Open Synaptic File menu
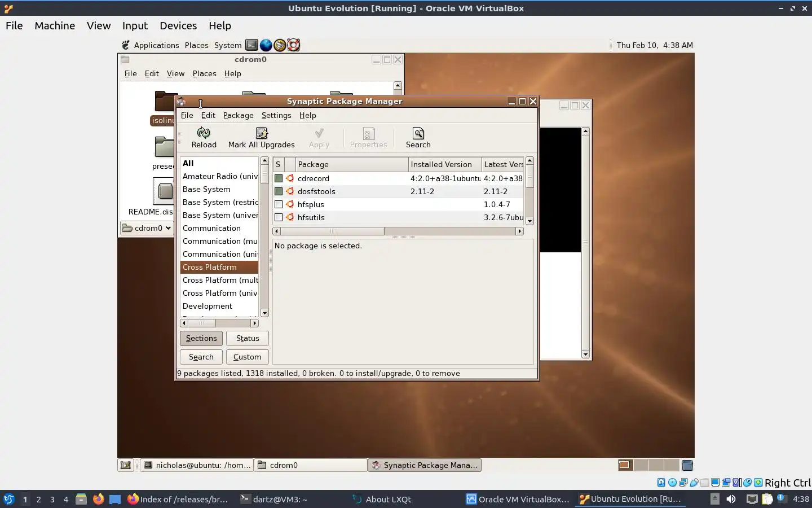The image size is (812, 508). click(187, 115)
